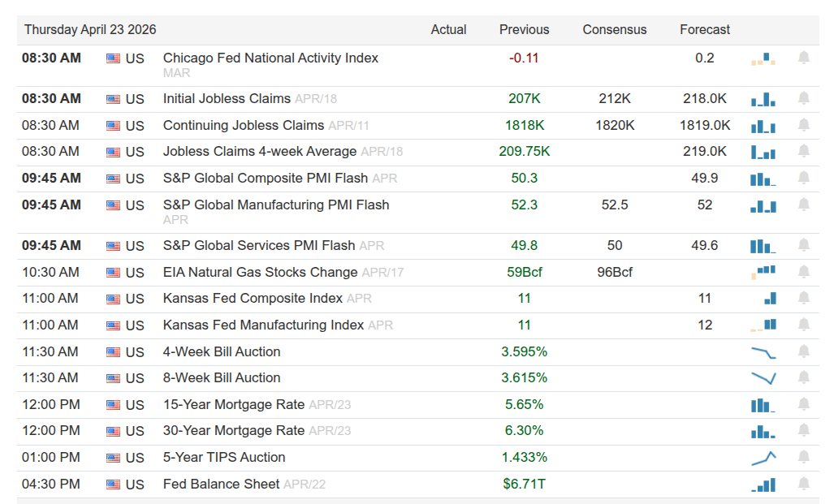Click the 15-Year Mortgage Rate link
The width and height of the screenshot is (834, 504).
tap(234, 405)
